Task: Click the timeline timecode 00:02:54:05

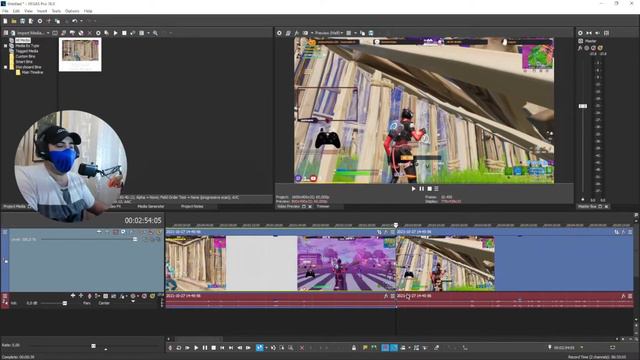Action: point(143,220)
